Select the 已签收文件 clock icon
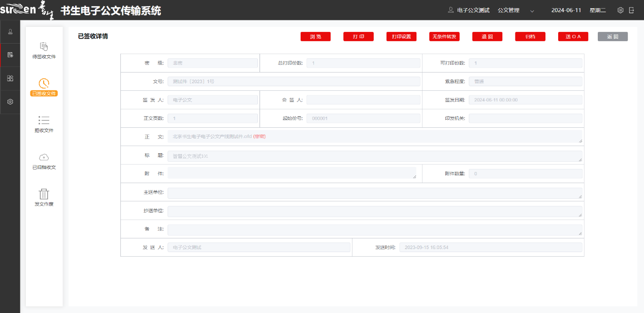 (x=44, y=83)
